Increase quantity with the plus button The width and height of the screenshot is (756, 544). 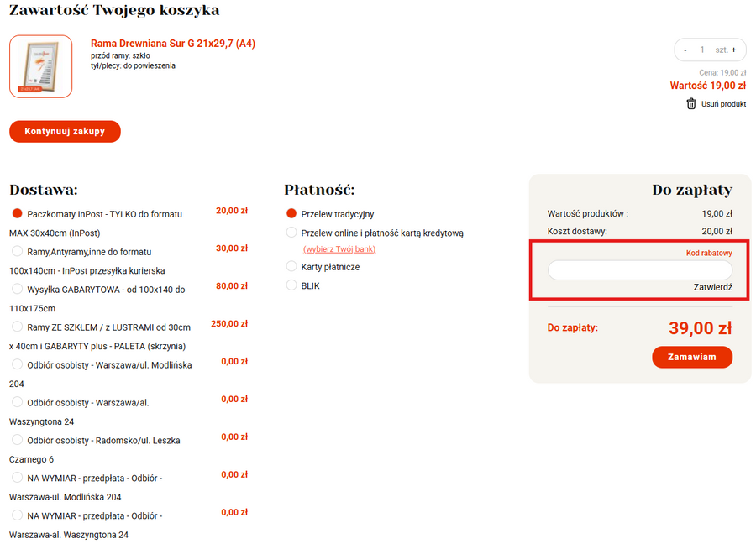(733, 50)
